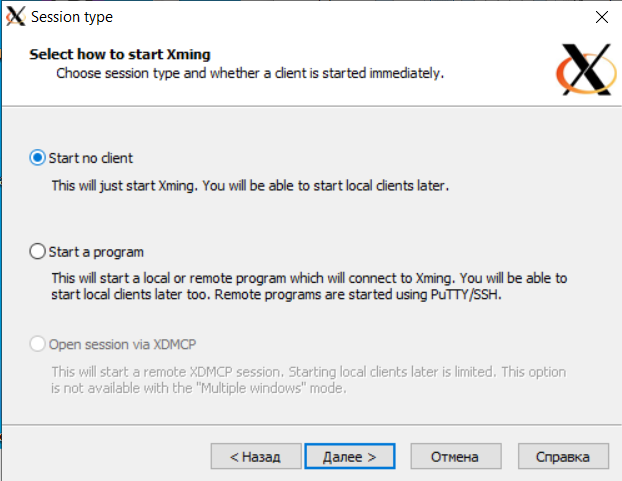
Task: Proceed with the "Далее >" button
Action: pyautogui.click(x=349, y=456)
